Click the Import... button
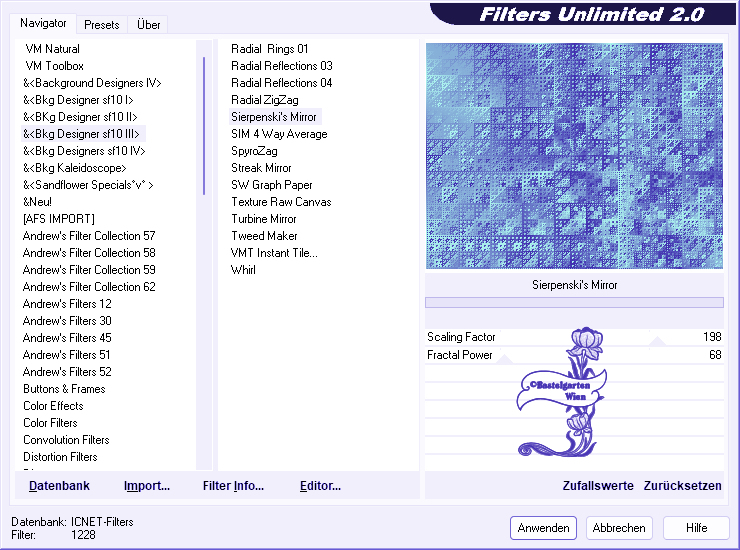Image resolution: width=740 pixels, height=550 pixels. [147, 485]
